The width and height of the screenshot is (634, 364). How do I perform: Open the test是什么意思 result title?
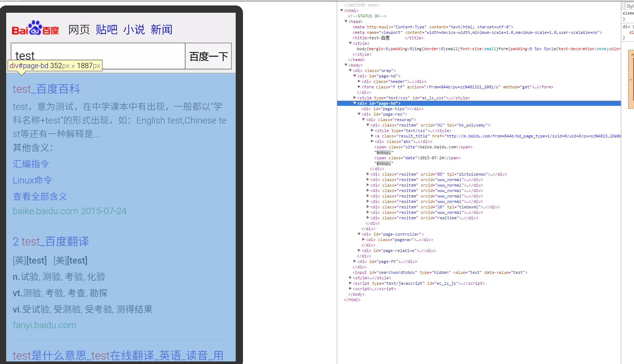118,356
